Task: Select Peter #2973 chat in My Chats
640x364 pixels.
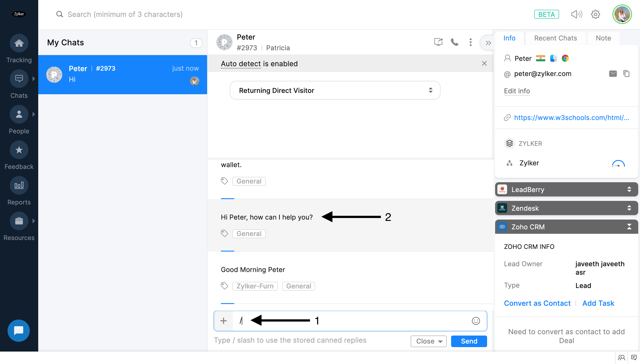Action: click(x=122, y=74)
